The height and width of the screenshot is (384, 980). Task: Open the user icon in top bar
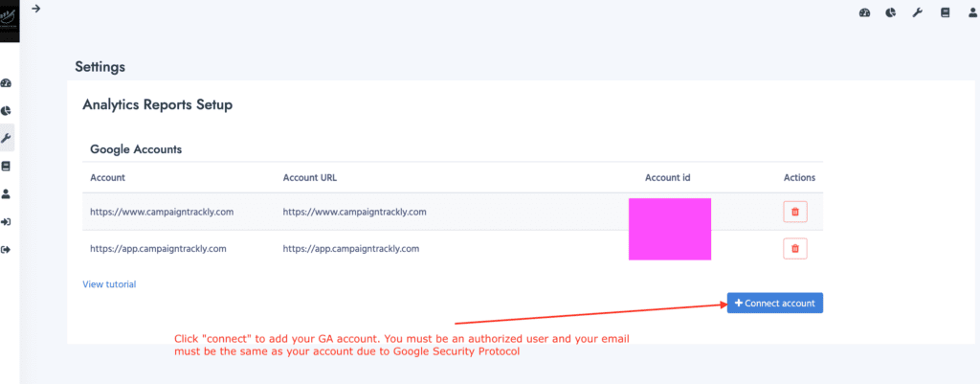[970, 12]
